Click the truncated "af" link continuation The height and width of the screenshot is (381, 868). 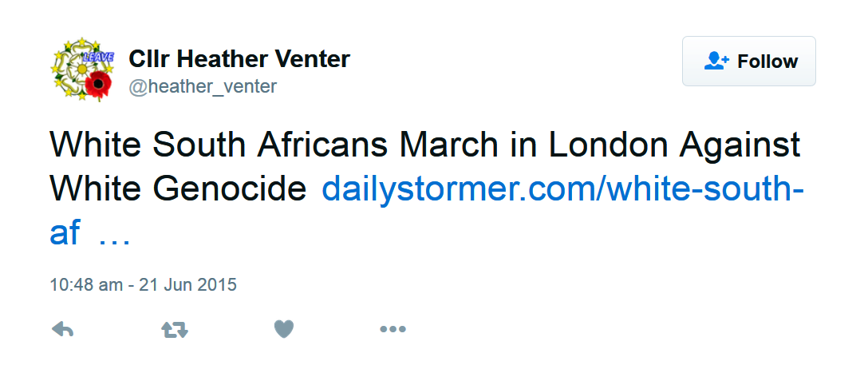pyautogui.click(x=65, y=232)
